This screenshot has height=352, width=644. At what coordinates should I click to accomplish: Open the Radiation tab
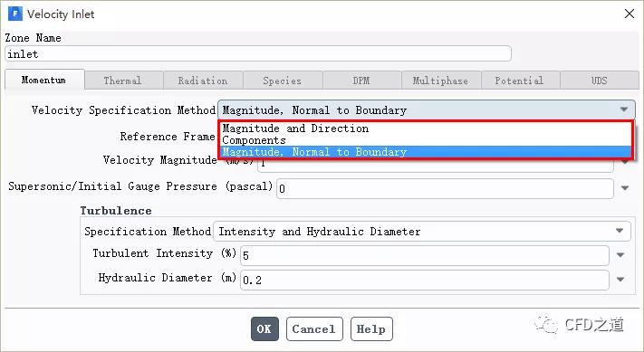[203, 80]
